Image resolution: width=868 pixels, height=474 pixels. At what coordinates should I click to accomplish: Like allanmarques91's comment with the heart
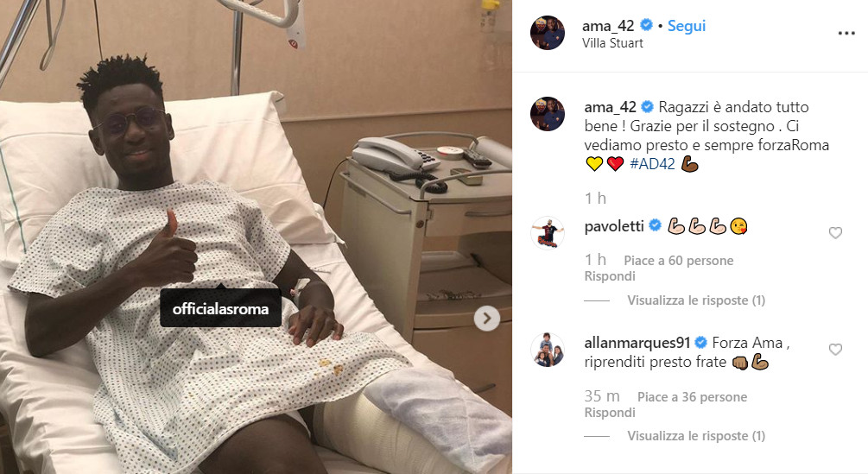835,349
